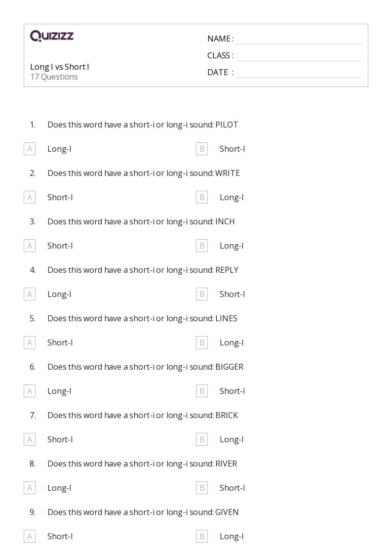The image size is (392, 555).
Task: Check box A Long-I for REPLY question
Action: 30,294
